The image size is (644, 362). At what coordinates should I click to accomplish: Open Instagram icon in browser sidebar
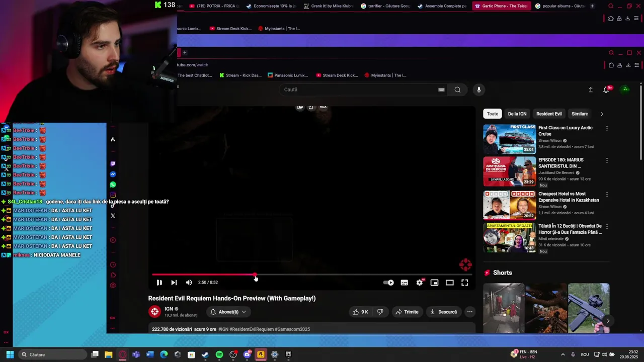113,195
